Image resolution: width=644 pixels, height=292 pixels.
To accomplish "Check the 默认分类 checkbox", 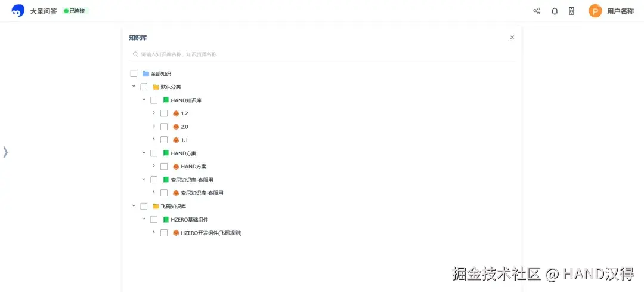I will coord(144,87).
